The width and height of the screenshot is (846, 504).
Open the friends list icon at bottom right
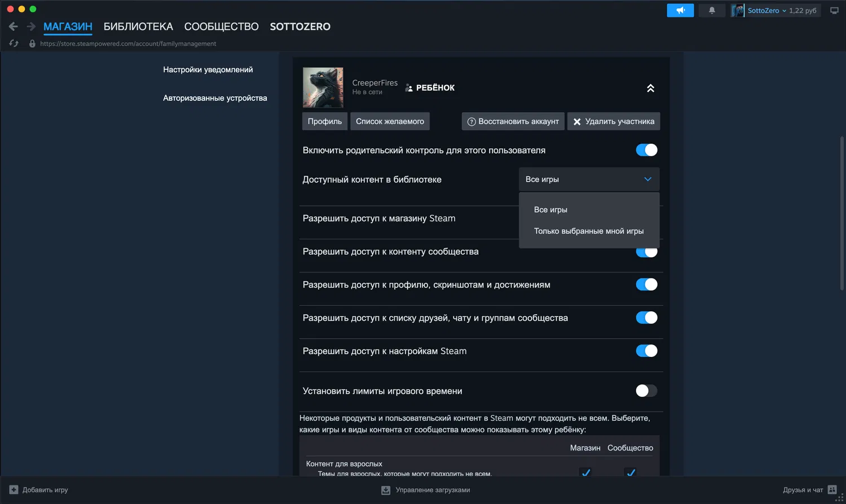pyautogui.click(x=832, y=490)
